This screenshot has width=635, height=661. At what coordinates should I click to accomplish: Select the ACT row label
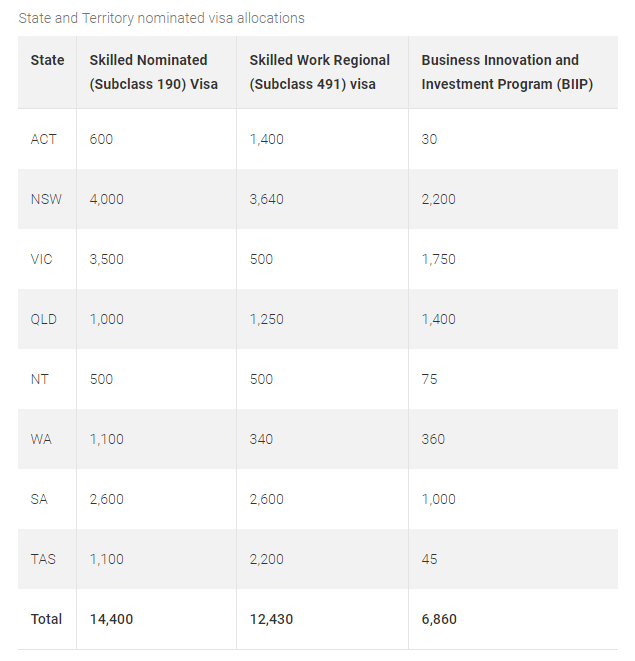click(x=44, y=139)
